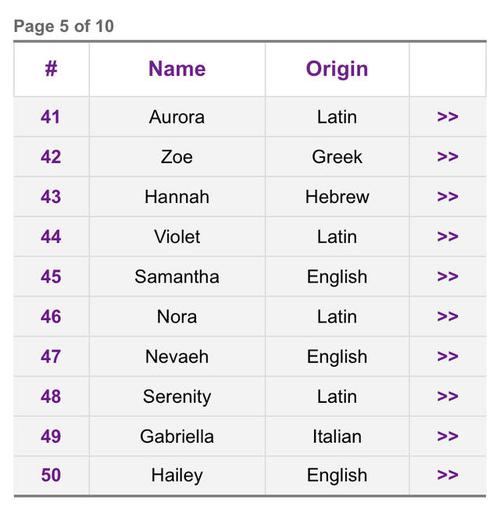Sort by the Origin column header

point(337,69)
